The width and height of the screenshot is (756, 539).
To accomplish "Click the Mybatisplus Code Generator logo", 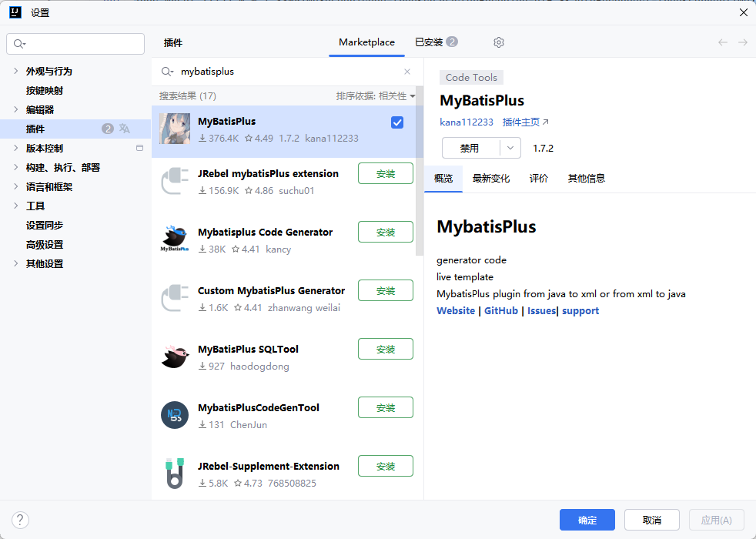I will point(175,240).
